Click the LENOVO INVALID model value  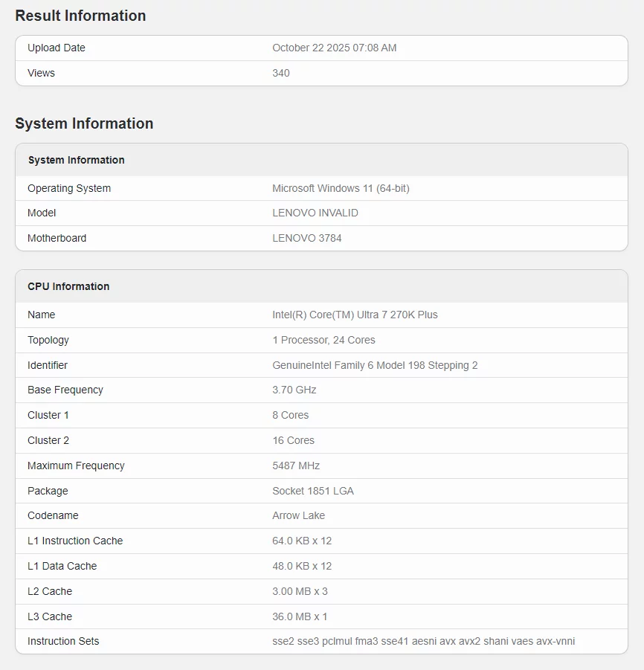[x=315, y=213]
